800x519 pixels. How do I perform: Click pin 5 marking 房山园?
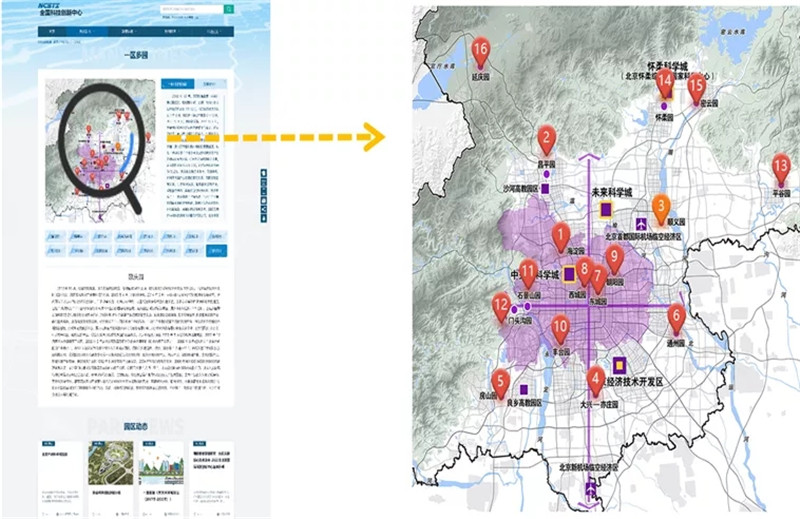click(x=501, y=384)
